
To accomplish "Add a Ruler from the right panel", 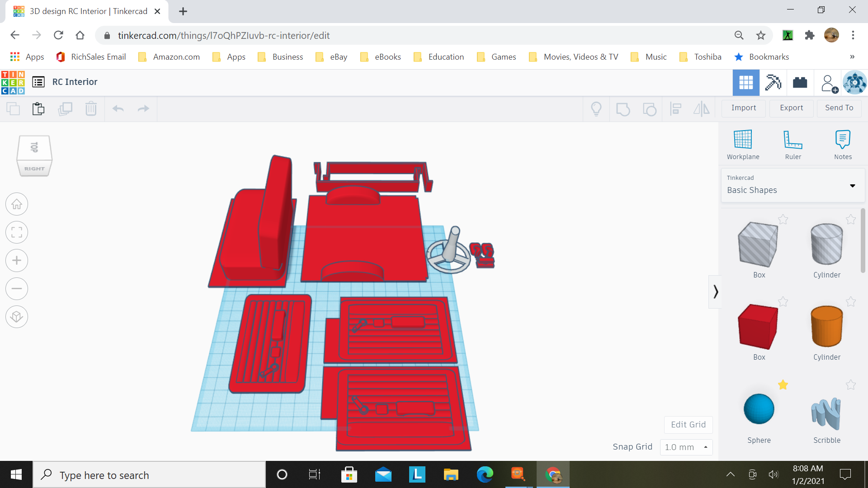I will point(793,142).
